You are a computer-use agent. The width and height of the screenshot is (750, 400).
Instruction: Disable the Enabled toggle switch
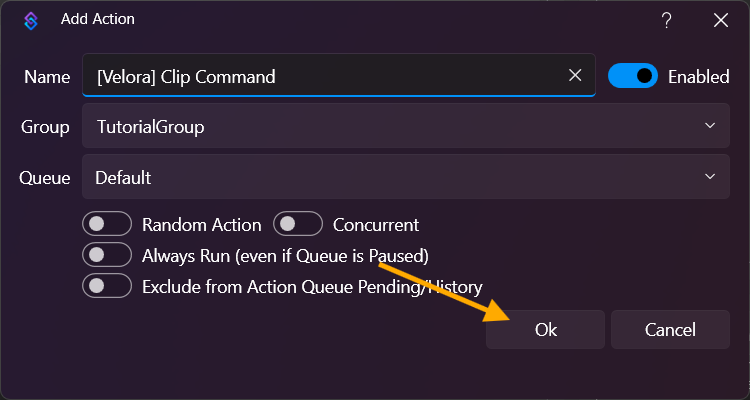pos(632,75)
